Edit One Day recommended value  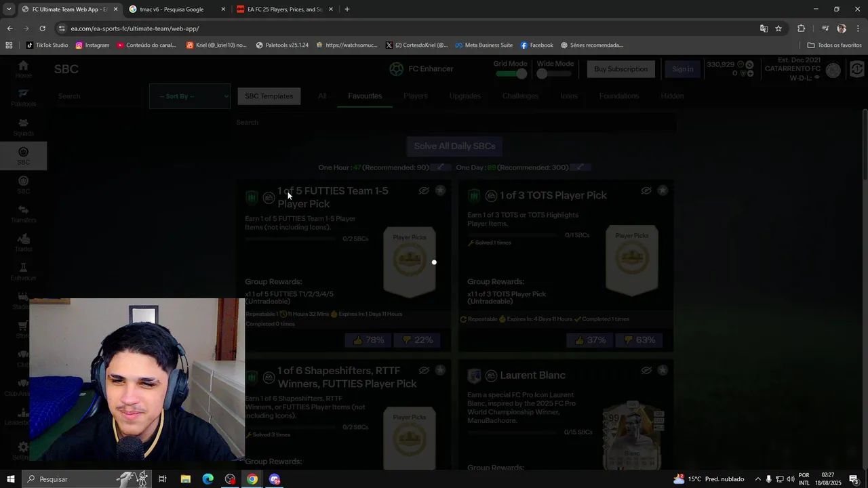point(579,167)
